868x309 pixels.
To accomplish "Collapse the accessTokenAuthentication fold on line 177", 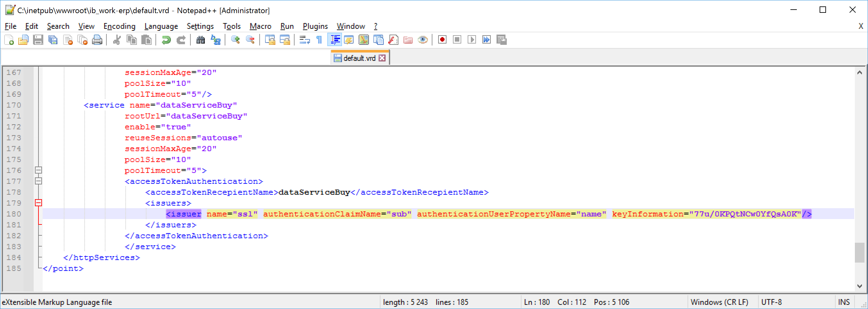I will click(x=38, y=181).
